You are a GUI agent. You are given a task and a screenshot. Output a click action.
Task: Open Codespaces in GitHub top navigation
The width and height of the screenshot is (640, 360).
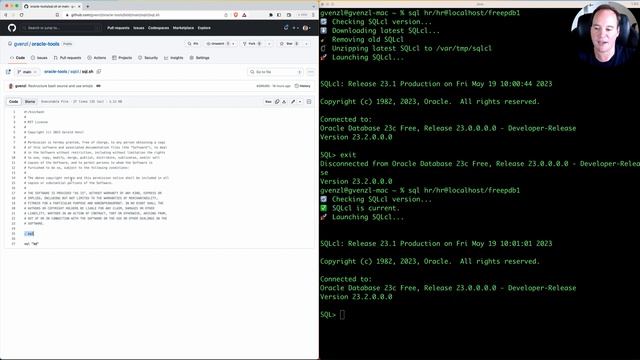coord(158,28)
